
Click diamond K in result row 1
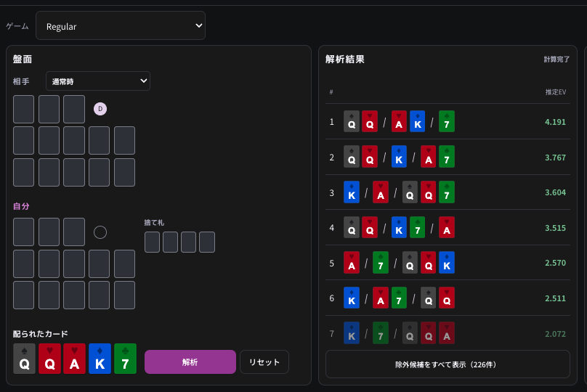point(418,121)
